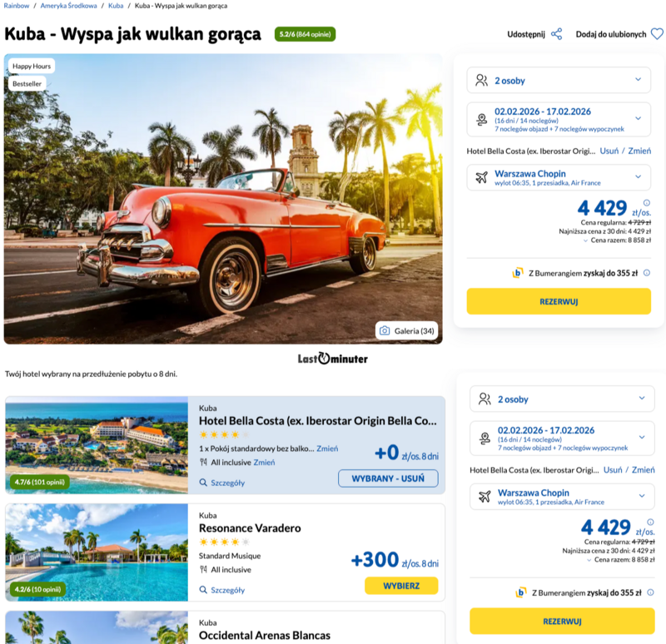Image resolution: width=666 pixels, height=644 pixels.
Task: Expand Cena razem chevron in top panel
Action: click(586, 240)
